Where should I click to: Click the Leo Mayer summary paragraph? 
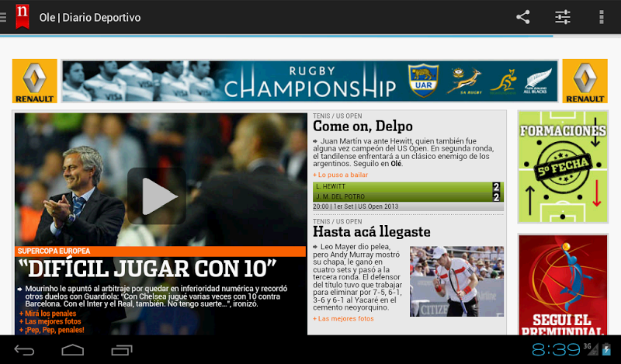358,277
